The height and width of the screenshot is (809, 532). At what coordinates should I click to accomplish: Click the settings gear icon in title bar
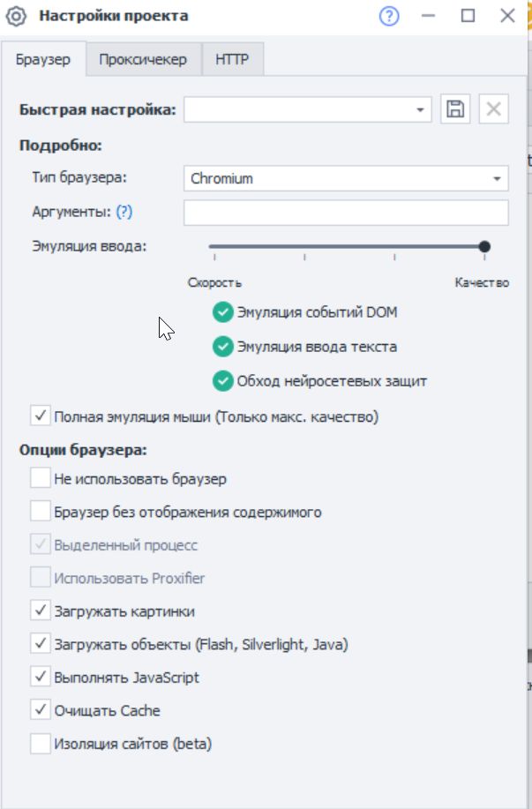(x=17, y=16)
